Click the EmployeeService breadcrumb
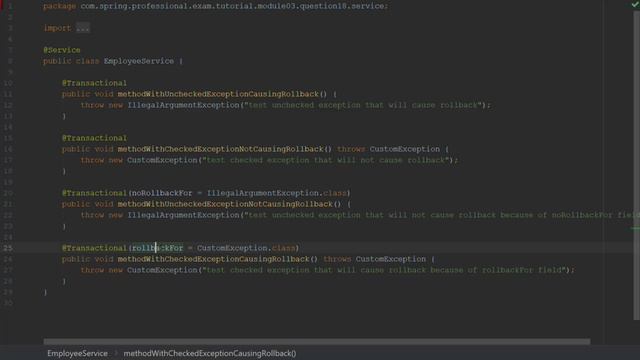Image resolution: width=640 pixels, height=360 pixels. point(78,353)
